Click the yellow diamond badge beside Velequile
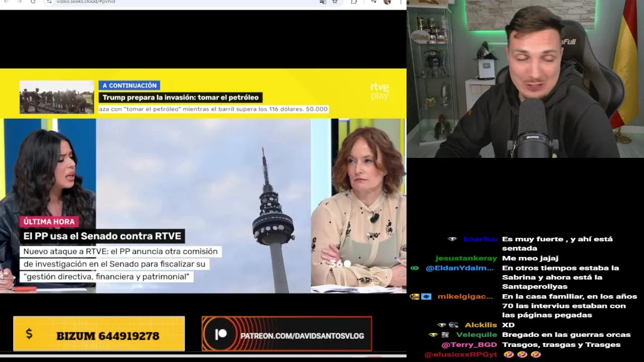 [433, 335]
